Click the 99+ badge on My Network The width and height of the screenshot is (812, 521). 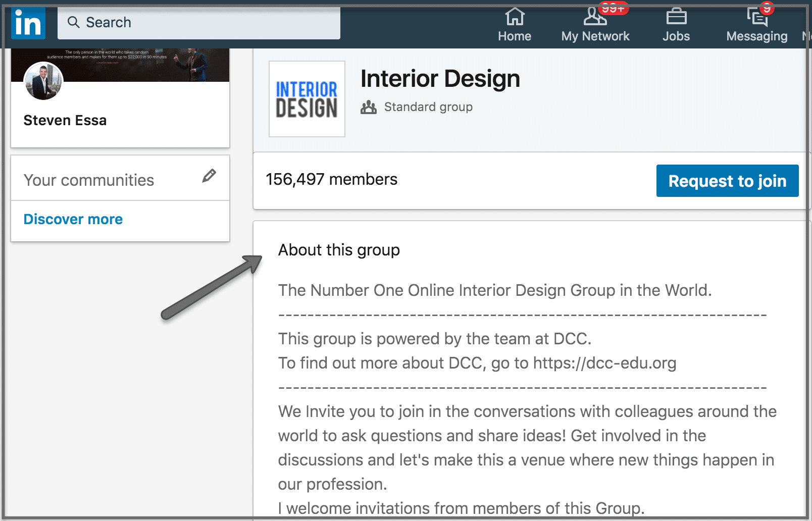[x=613, y=8]
